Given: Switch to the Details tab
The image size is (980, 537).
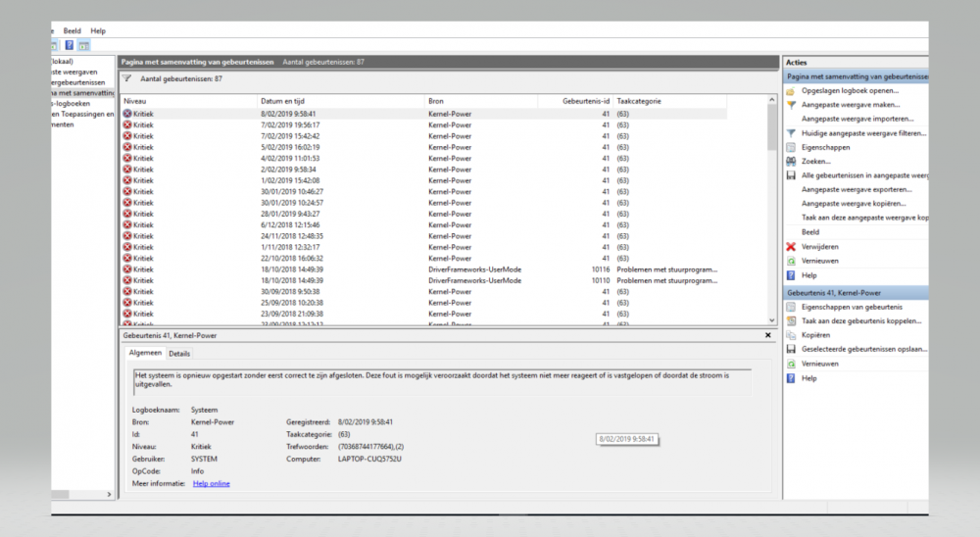Looking at the screenshot, I should [x=179, y=353].
